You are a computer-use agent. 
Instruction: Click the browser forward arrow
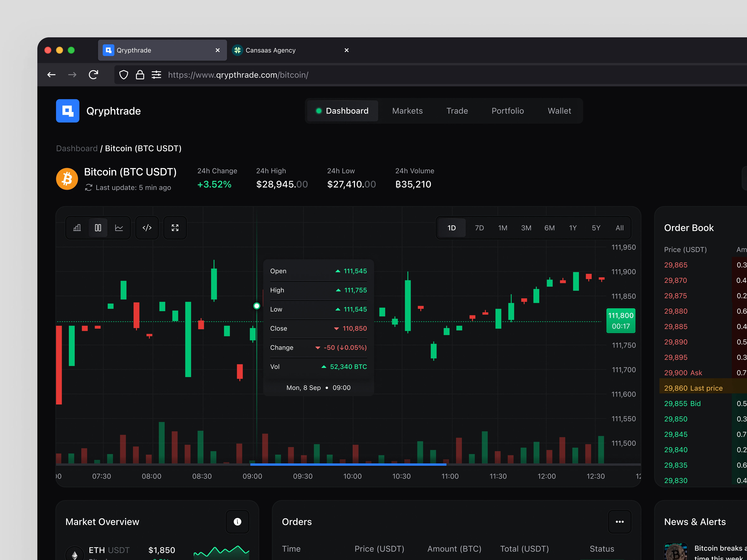[72, 75]
